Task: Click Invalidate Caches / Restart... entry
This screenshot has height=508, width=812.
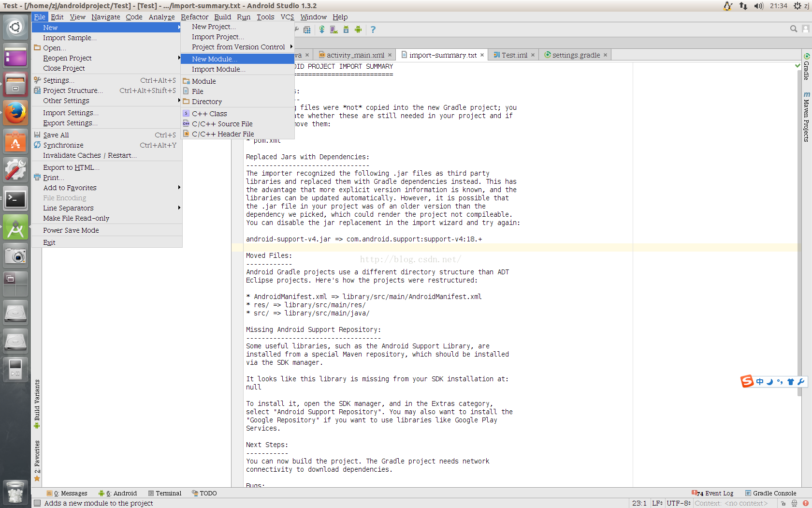Action: coord(107,155)
